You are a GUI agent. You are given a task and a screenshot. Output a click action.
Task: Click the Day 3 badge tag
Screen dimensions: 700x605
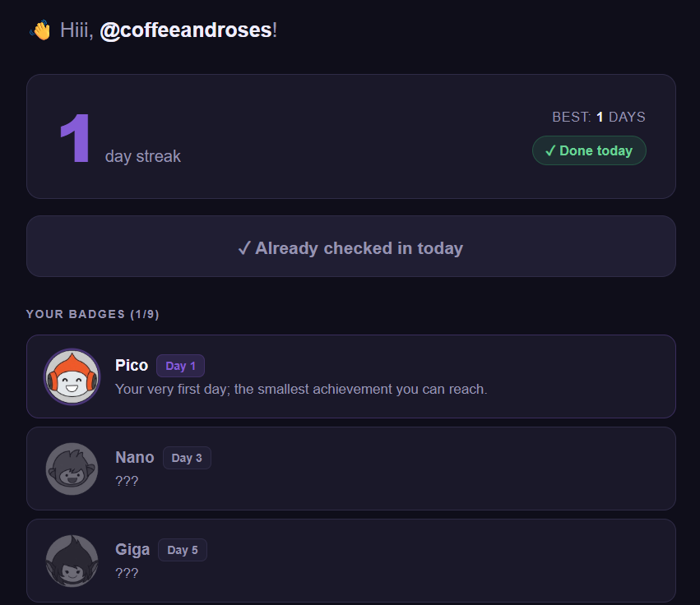click(x=187, y=458)
